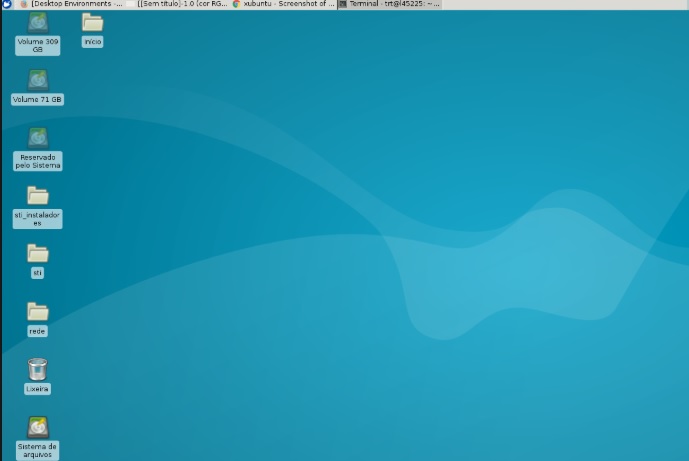Click the Terminal icon in the taskbar
The image size is (689, 461).
343,4
